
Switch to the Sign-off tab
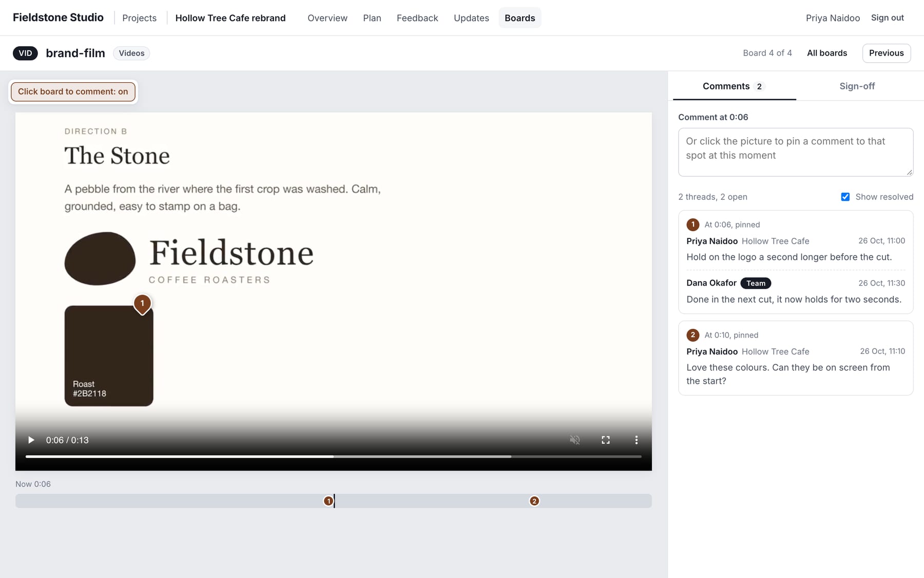click(857, 86)
